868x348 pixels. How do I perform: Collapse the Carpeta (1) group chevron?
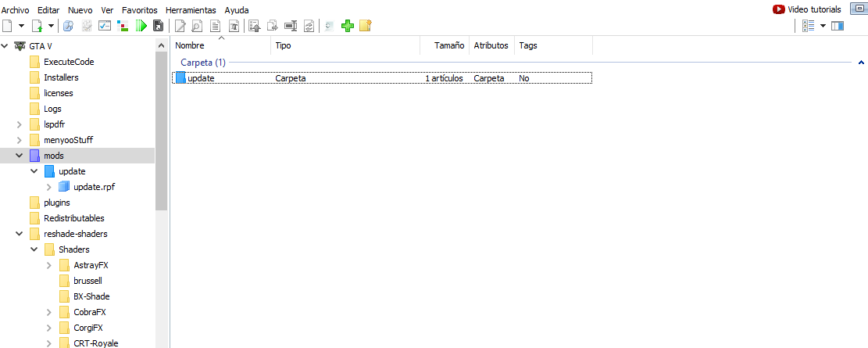861,63
